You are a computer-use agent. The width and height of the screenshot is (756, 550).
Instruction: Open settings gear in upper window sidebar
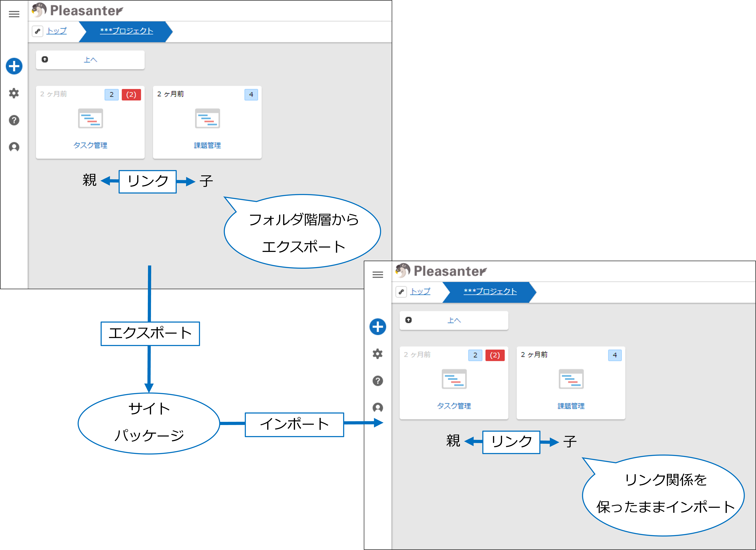[x=14, y=93]
